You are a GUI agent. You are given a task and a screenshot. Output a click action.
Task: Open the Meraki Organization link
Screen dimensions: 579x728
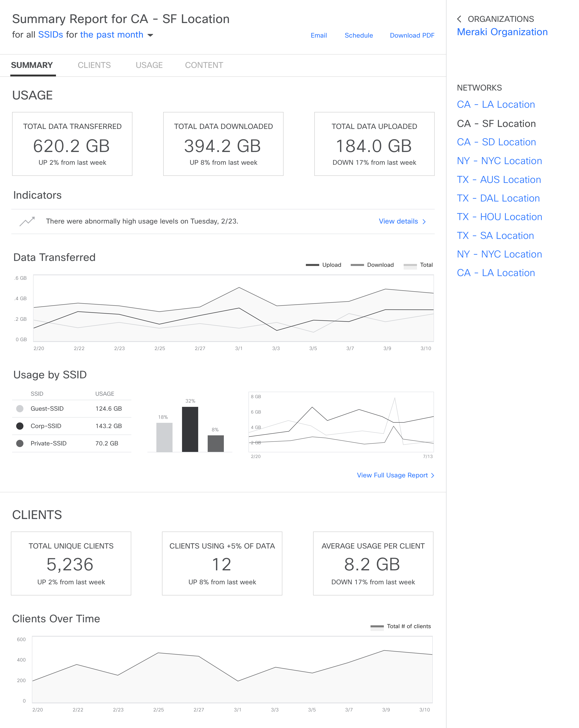(x=502, y=32)
